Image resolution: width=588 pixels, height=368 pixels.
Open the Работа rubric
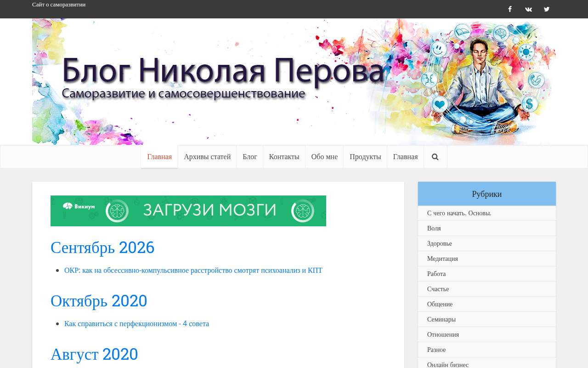coord(436,274)
